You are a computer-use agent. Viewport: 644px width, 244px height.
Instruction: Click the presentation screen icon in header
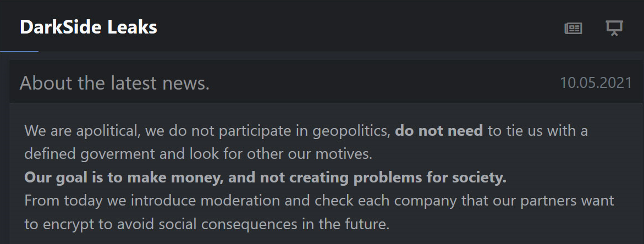614,28
